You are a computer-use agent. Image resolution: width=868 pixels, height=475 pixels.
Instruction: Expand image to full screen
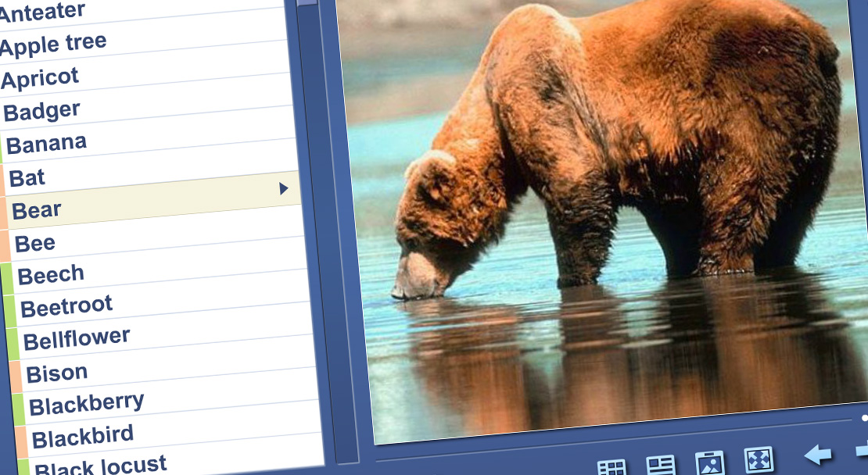[758, 459]
